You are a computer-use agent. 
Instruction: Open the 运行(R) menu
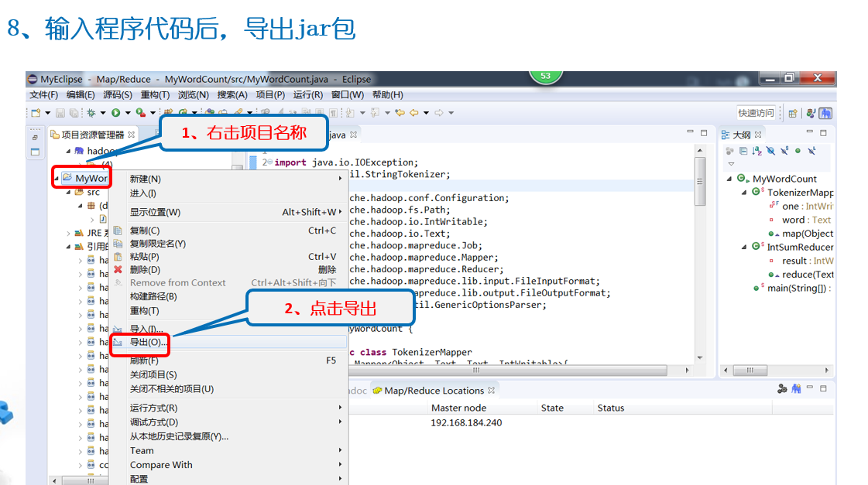tap(307, 94)
